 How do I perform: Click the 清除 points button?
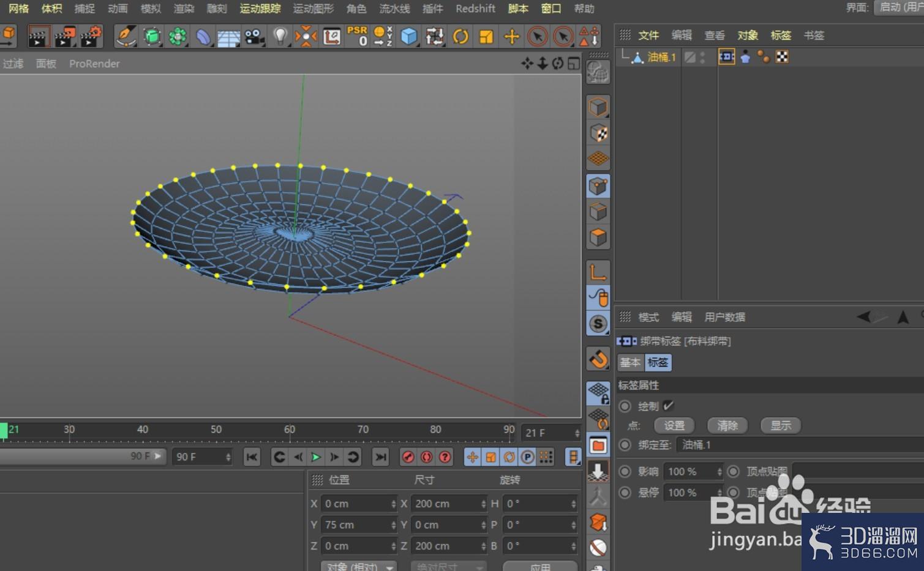click(x=727, y=425)
